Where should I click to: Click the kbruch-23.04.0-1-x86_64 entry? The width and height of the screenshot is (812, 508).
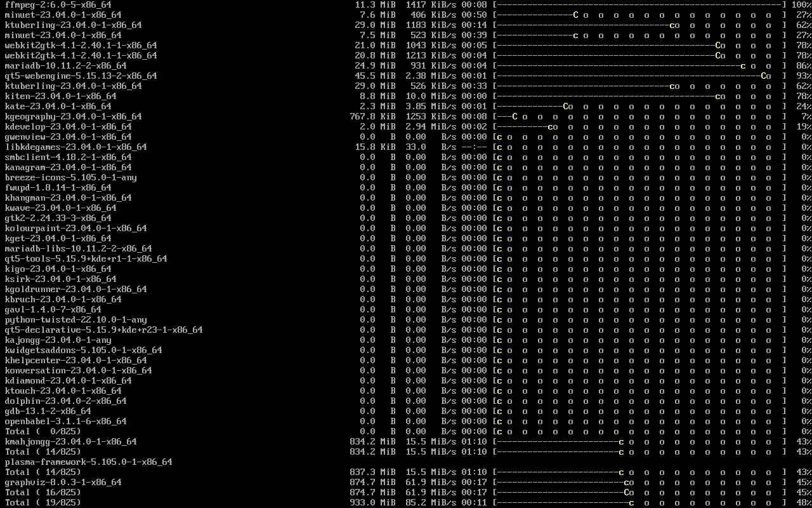[63, 299]
